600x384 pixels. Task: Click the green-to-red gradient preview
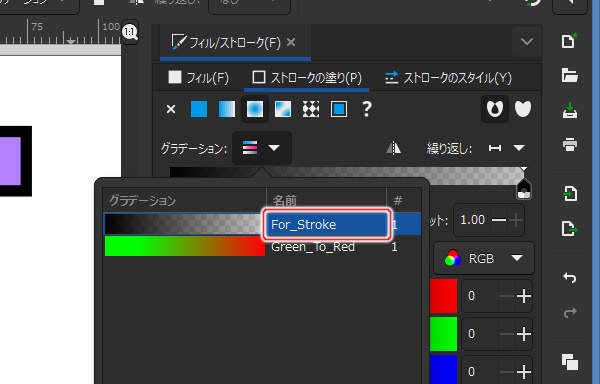[184, 246]
